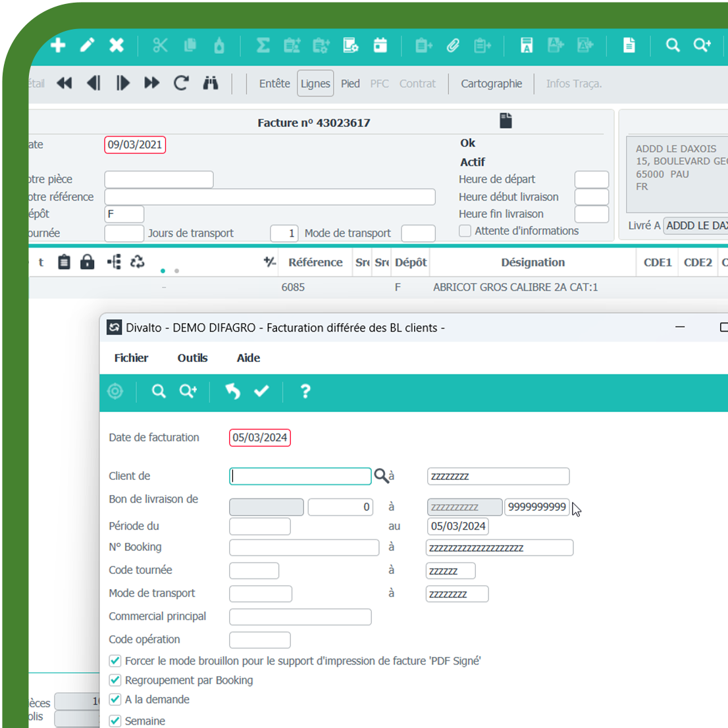Click the undo arrow in Divalto dialog
Image resolution: width=728 pixels, height=728 pixels.
232,391
